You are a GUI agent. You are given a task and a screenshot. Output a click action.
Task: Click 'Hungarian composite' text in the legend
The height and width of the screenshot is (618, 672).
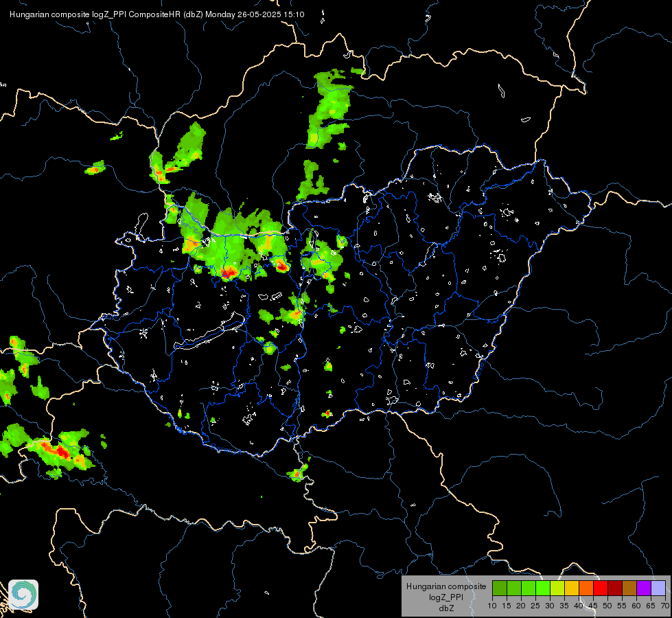click(x=446, y=586)
